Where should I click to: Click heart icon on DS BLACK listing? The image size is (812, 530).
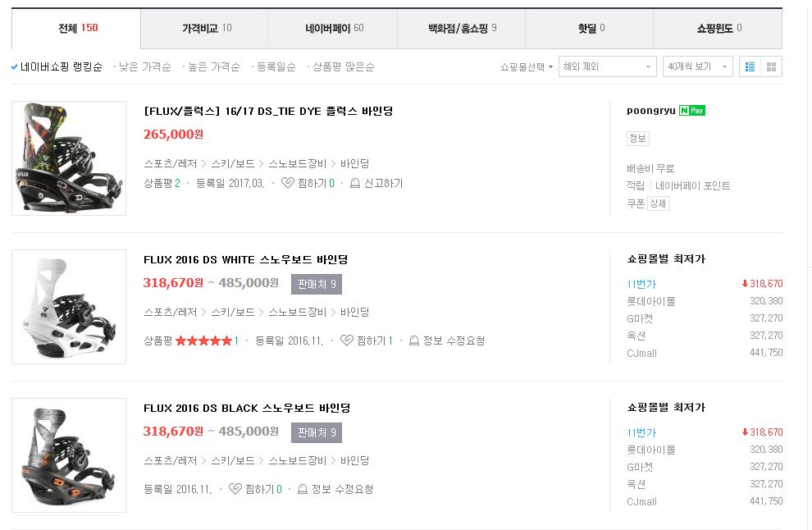point(235,488)
